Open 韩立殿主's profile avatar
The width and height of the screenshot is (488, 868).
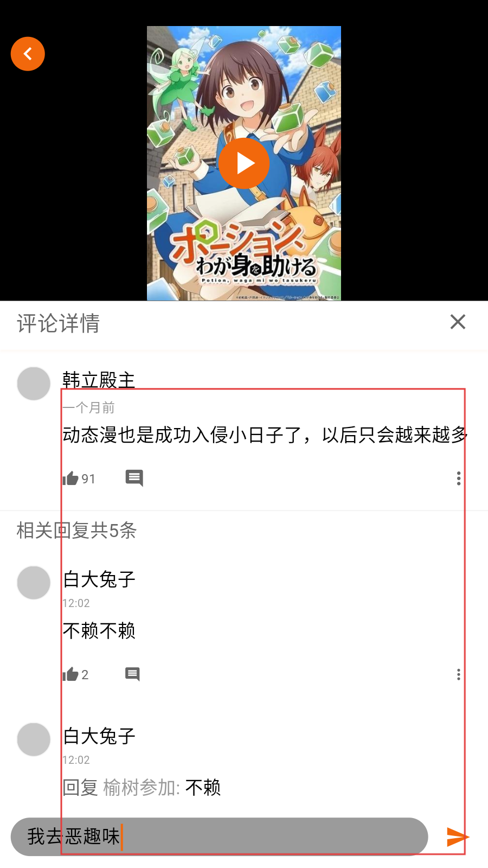point(34,384)
